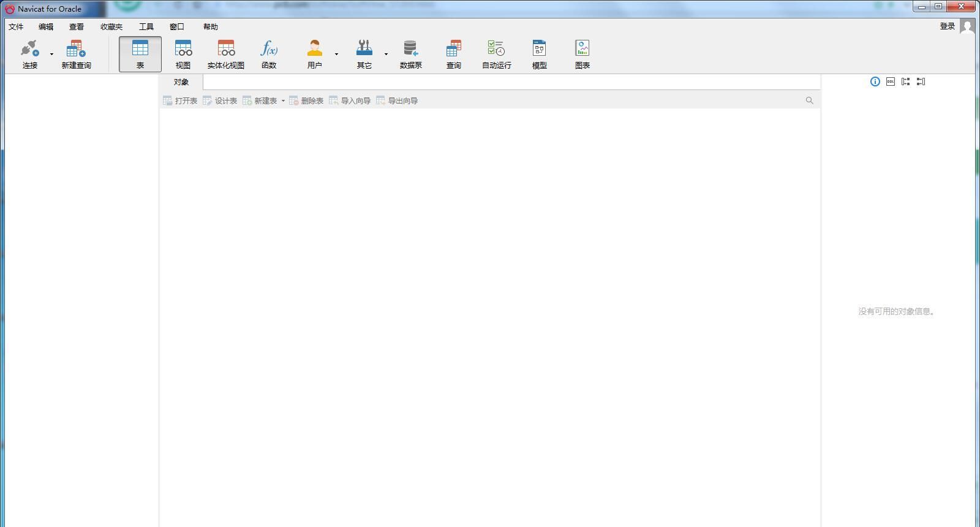
Task: Open the Edit (编辑) menu
Action: point(46,27)
